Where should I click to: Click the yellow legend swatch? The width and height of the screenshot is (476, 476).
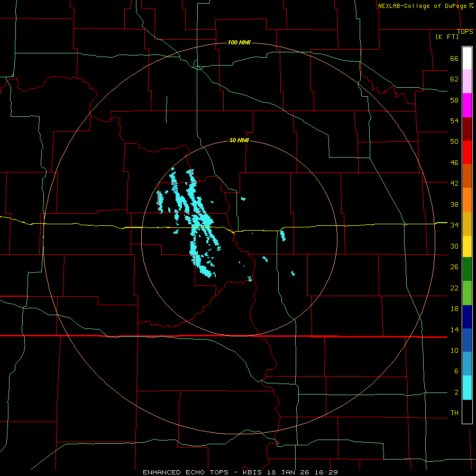pyautogui.click(x=467, y=246)
